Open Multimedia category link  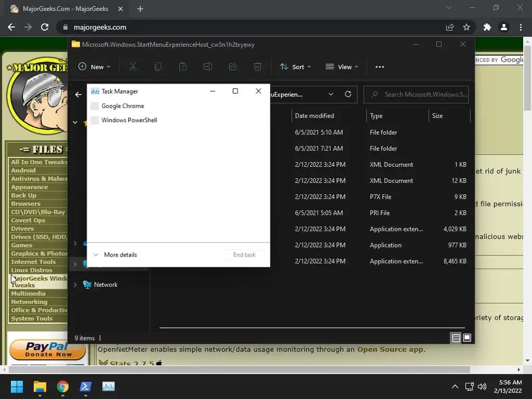click(28, 294)
